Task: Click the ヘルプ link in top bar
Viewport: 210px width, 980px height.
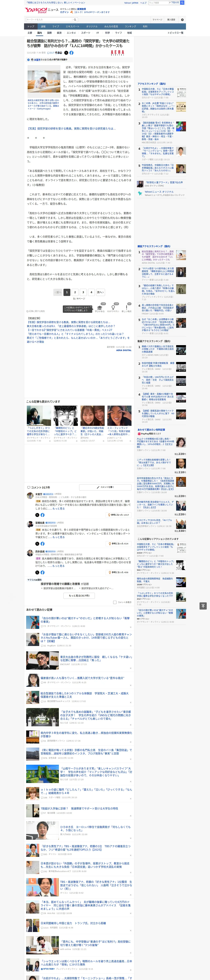Action: click(x=143, y=3)
